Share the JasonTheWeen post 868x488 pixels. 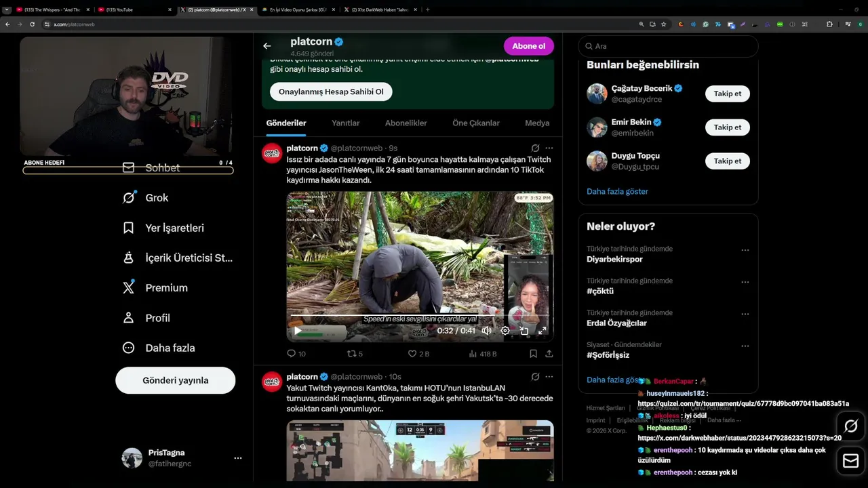point(549,354)
